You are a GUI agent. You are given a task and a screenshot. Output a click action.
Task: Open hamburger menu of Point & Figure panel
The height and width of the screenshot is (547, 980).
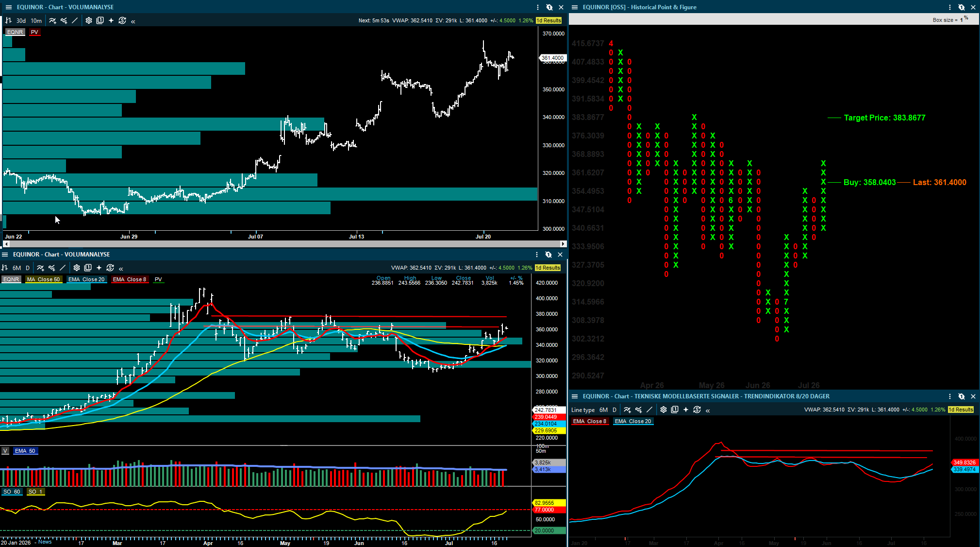(575, 7)
